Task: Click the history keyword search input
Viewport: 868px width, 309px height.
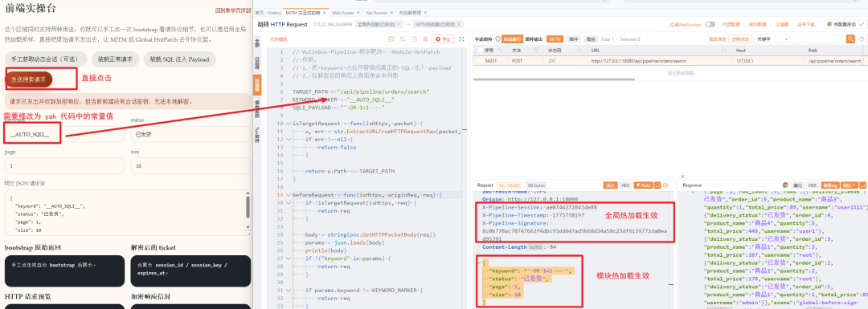Action: click(818, 39)
